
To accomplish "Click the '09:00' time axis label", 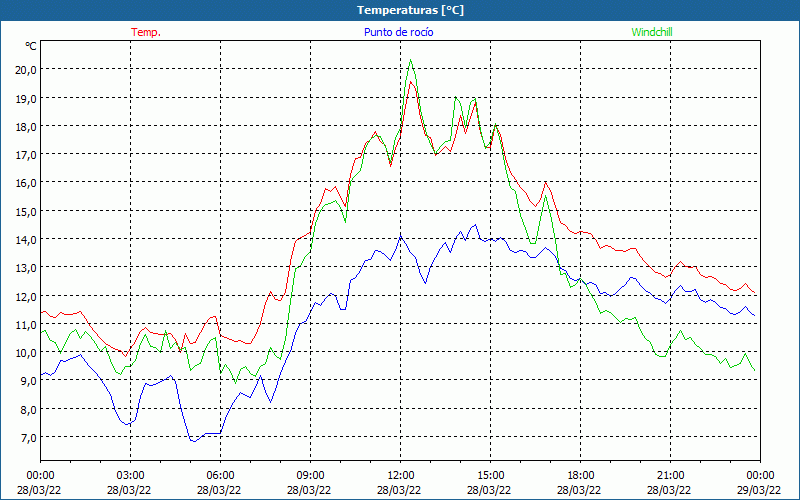I will 310,476.
